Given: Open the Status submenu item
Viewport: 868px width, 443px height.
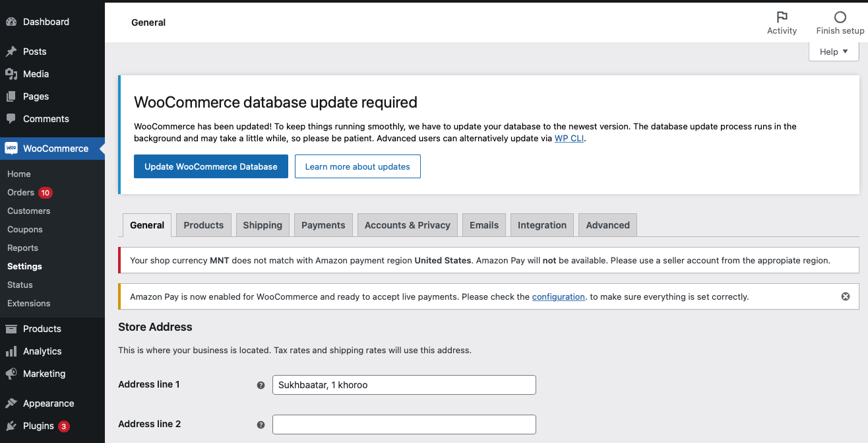Looking at the screenshot, I should tap(20, 285).
